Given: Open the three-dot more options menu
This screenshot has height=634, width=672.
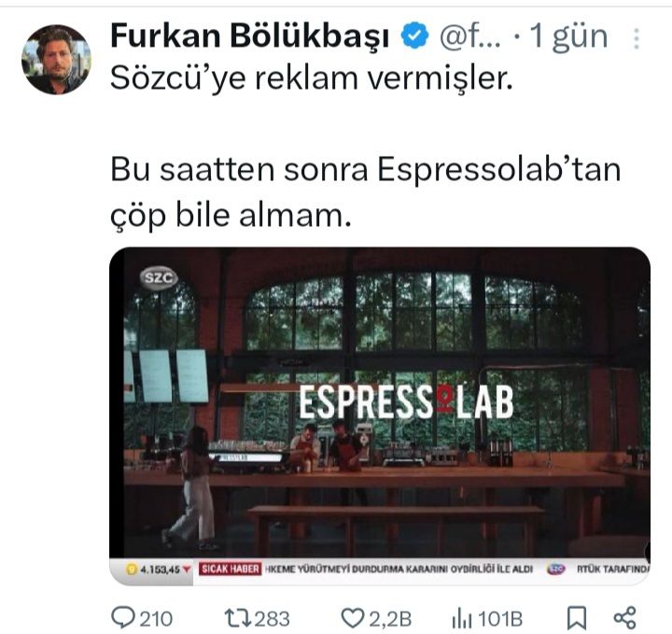Looking at the screenshot, I should (637, 39).
